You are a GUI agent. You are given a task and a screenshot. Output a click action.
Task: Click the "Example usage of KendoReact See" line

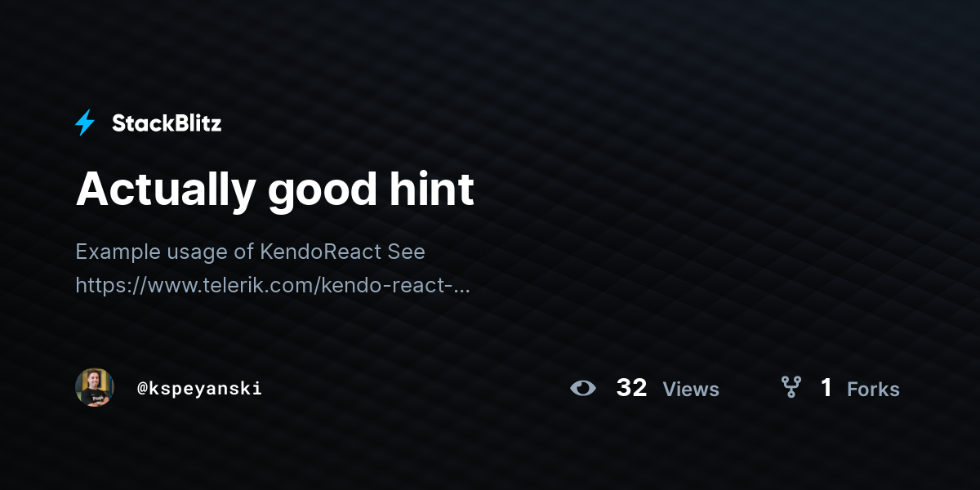point(251,252)
